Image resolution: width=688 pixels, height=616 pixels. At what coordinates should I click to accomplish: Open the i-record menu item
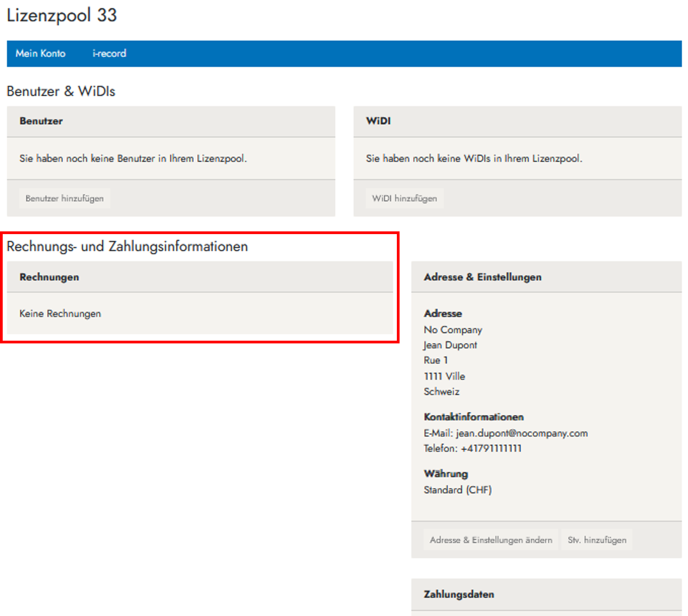click(109, 53)
